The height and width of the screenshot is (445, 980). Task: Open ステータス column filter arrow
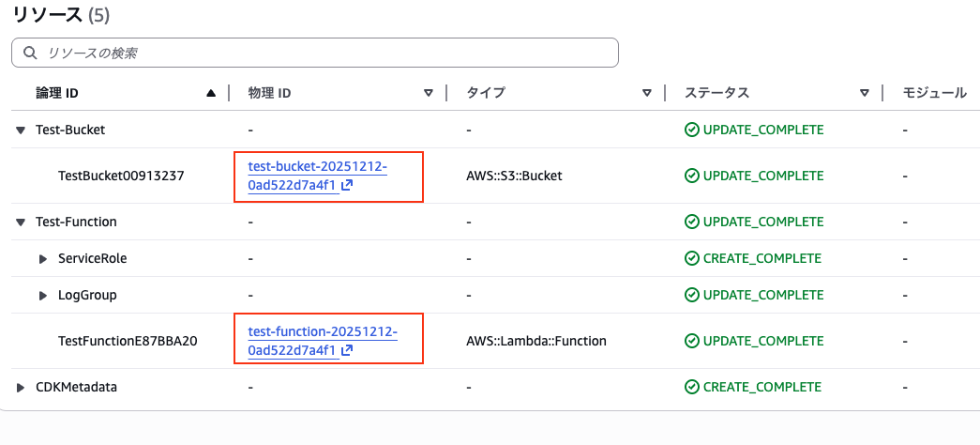coord(865,93)
